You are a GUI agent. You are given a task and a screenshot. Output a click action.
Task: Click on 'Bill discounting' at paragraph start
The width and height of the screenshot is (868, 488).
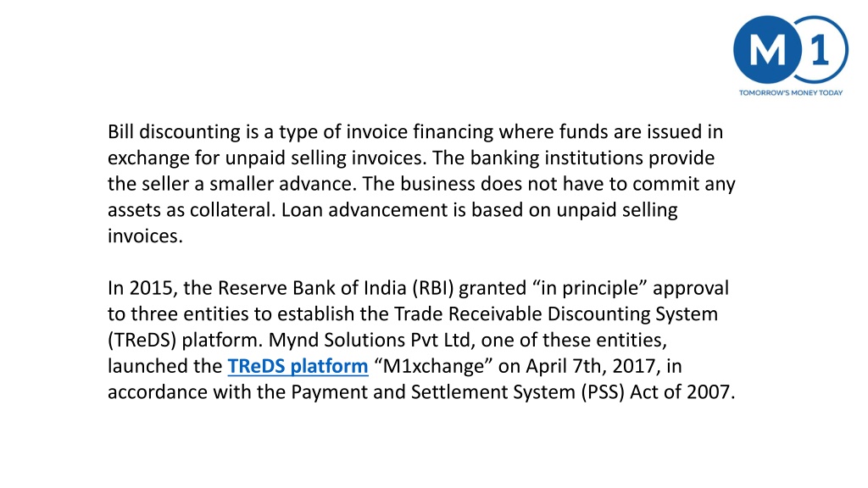174,132
